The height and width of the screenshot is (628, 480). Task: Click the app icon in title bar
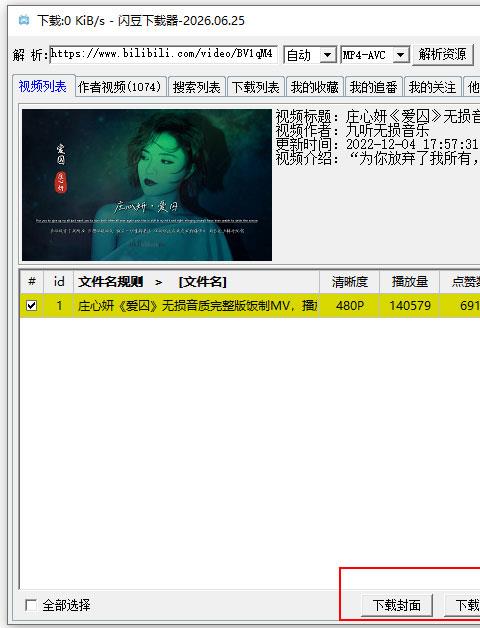(24, 20)
